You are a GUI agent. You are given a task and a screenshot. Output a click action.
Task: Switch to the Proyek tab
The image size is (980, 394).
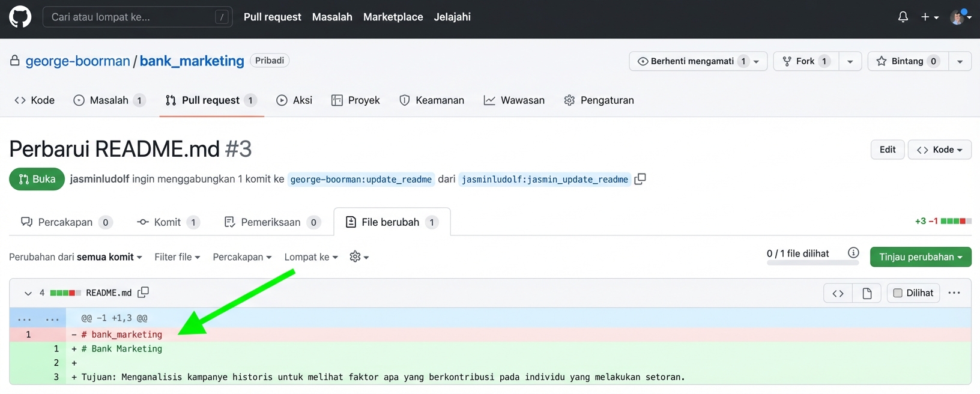[x=355, y=100]
